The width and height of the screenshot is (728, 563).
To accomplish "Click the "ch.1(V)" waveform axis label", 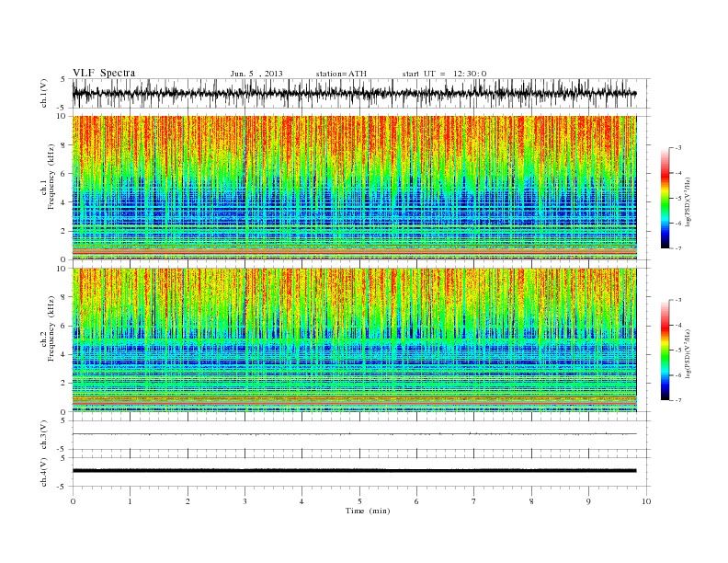I will (x=44, y=93).
